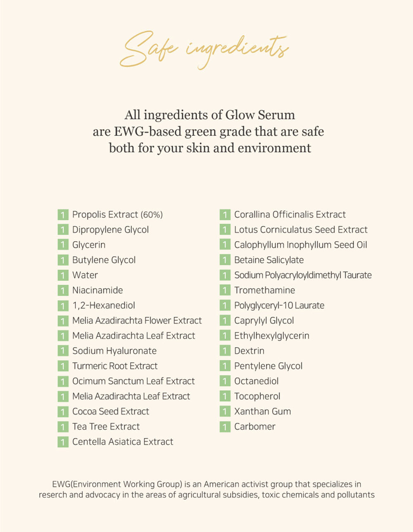Select the Ocimum Sanctum Leaf Extract text
The height and width of the screenshot is (532, 413).
[x=133, y=381]
